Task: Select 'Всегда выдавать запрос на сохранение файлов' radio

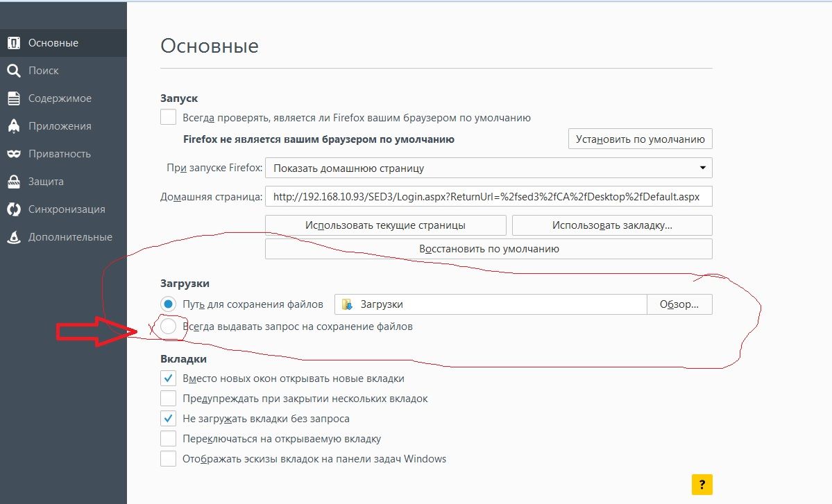Action: pos(168,327)
